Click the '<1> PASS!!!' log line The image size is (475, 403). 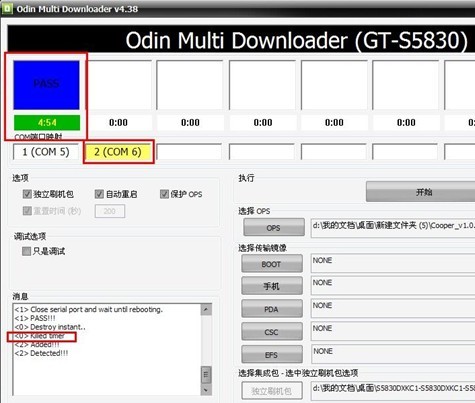point(35,318)
